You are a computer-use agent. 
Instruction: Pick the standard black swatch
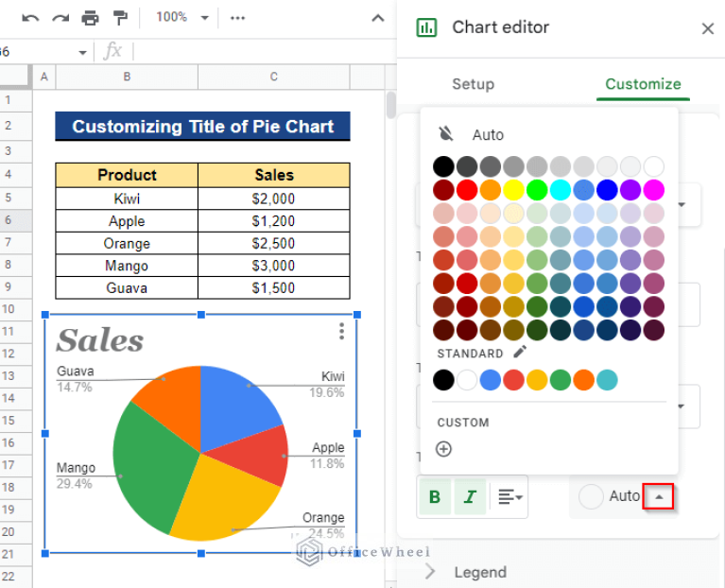443,380
